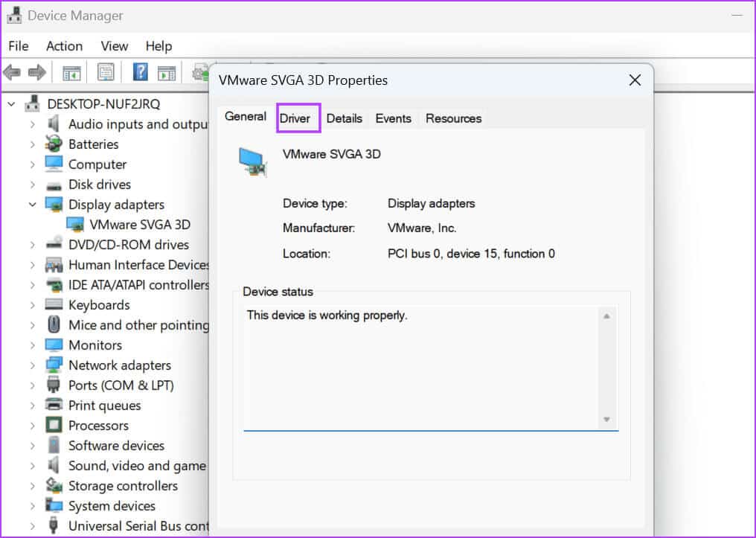Viewport: 756px width, 538px height.
Task: Open the File menu
Action: tap(19, 46)
